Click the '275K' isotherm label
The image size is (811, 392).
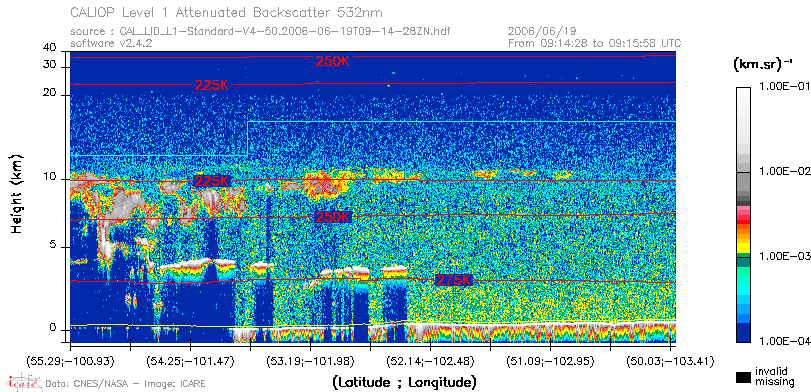tap(455, 280)
